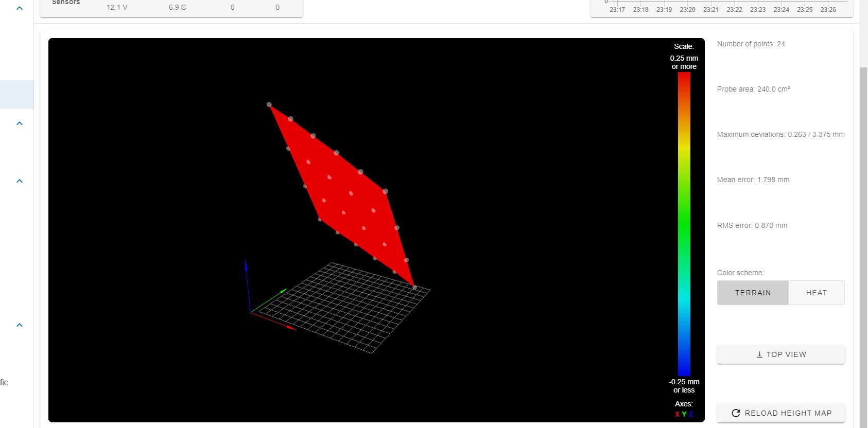868x428 pixels.
Task: Click the blue Z axis arrow
Action: [248, 286]
